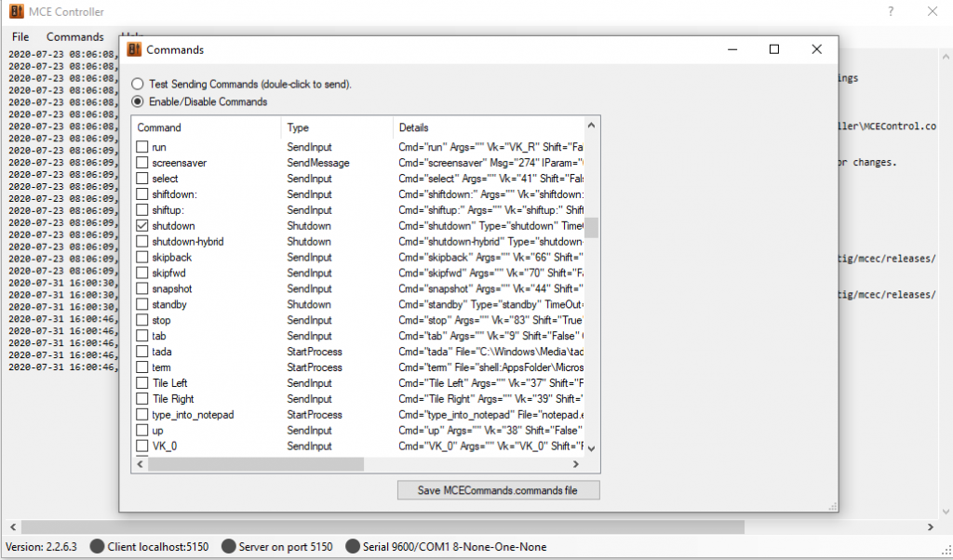Select Test Sending Commands radio option
Viewport: 953px width, 560px height.
pyautogui.click(x=138, y=84)
